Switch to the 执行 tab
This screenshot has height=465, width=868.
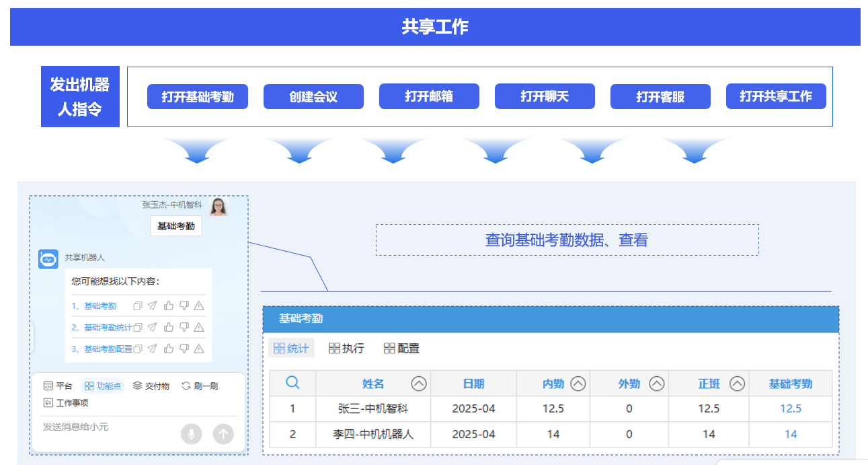[x=346, y=348]
